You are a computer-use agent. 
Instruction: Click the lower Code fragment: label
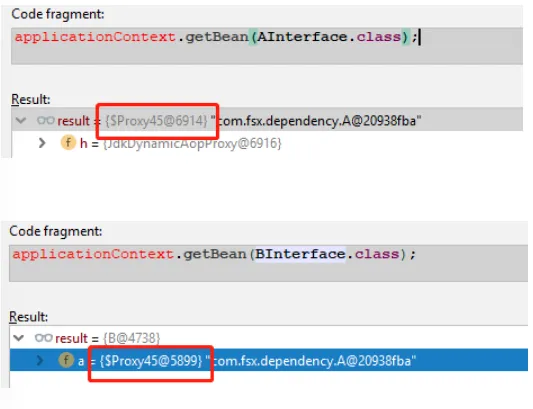56,232
